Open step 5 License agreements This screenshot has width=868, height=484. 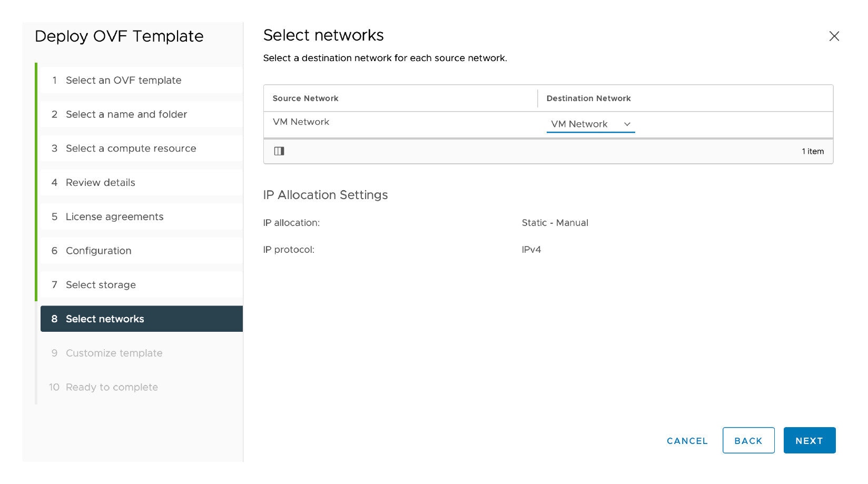pos(114,217)
